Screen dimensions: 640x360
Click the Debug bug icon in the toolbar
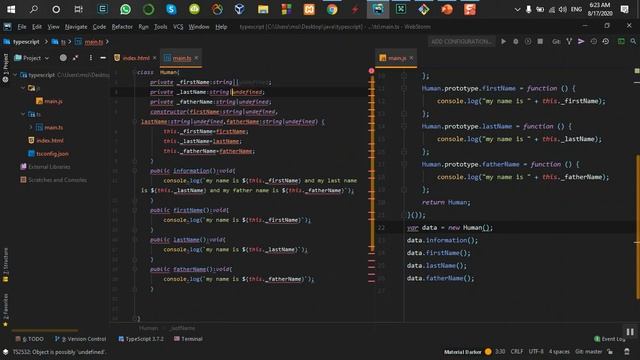tap(516, 41)
